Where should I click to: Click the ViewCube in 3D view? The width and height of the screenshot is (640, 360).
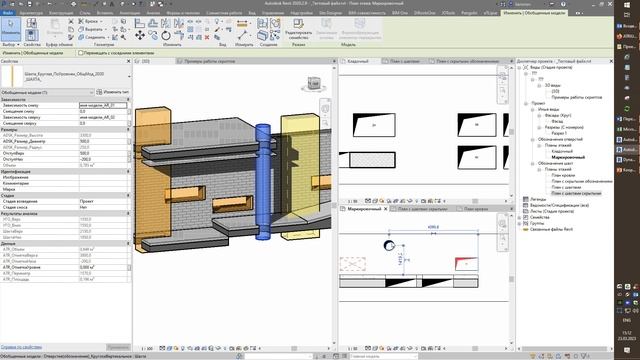point(314,84)
